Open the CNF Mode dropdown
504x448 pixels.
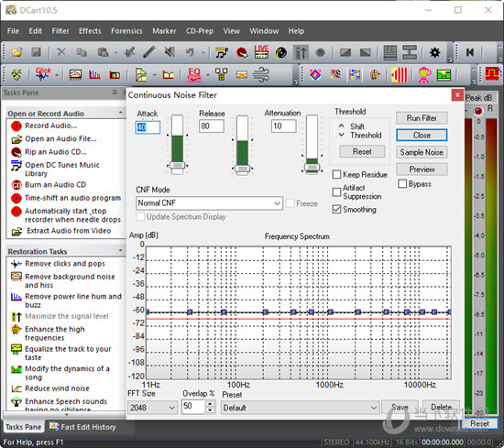coord(209,203)
